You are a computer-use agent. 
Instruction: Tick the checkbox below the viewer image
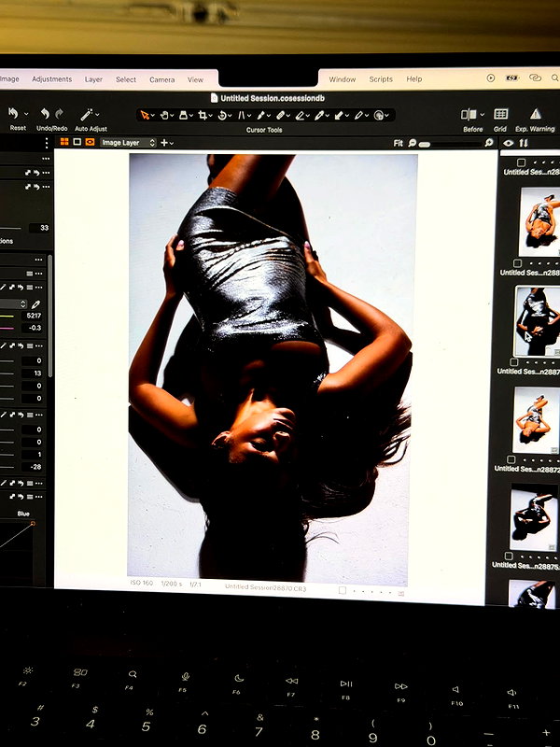tap(342, 590)
